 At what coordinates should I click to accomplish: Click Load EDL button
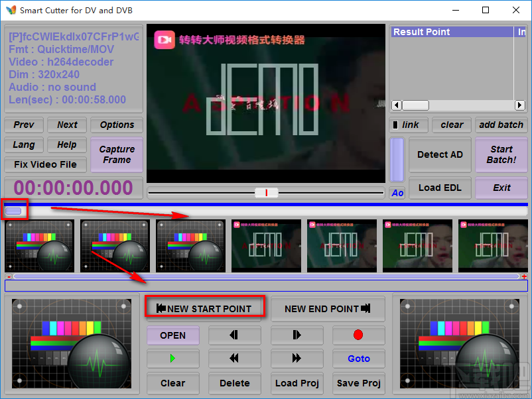440,188
